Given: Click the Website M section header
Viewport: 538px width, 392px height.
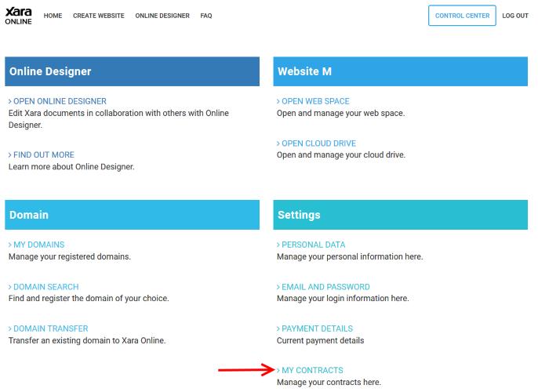Looking at the screenshot, I should click(x=401, y=71).
